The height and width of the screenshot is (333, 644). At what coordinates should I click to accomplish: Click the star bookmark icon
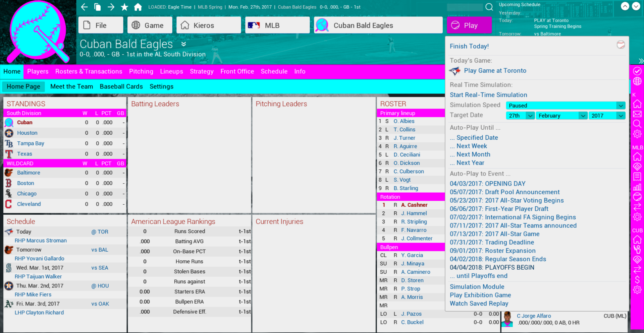tap(124, 7)
